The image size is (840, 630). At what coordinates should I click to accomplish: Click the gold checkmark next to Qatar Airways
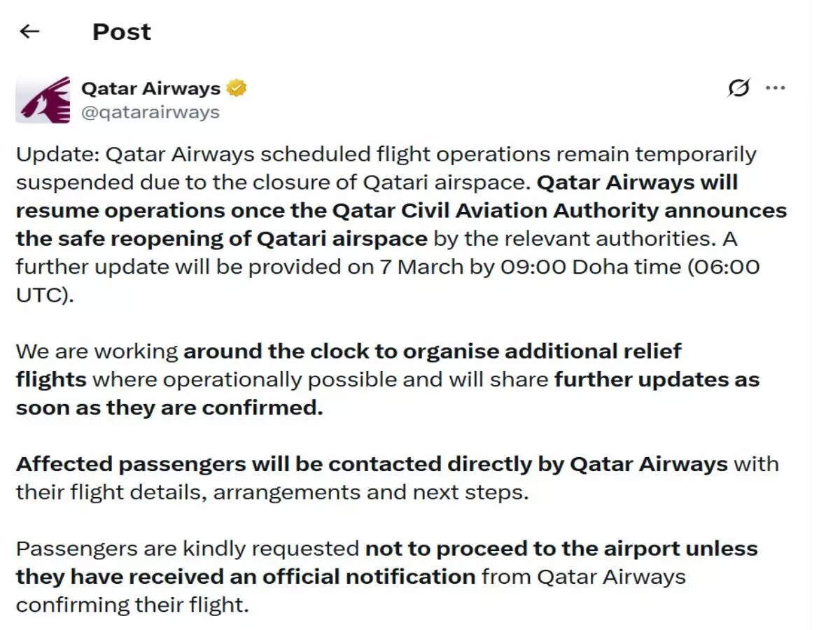238,87
